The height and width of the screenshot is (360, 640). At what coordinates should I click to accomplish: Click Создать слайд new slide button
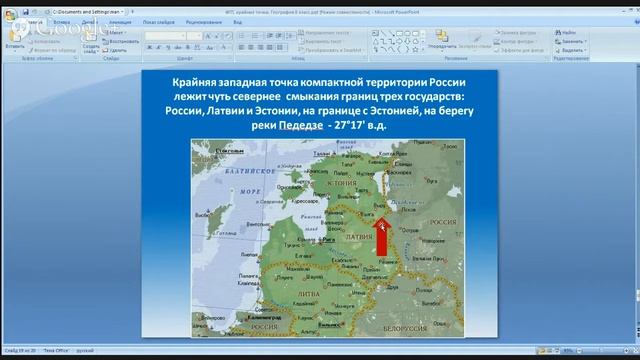(91, 42)
